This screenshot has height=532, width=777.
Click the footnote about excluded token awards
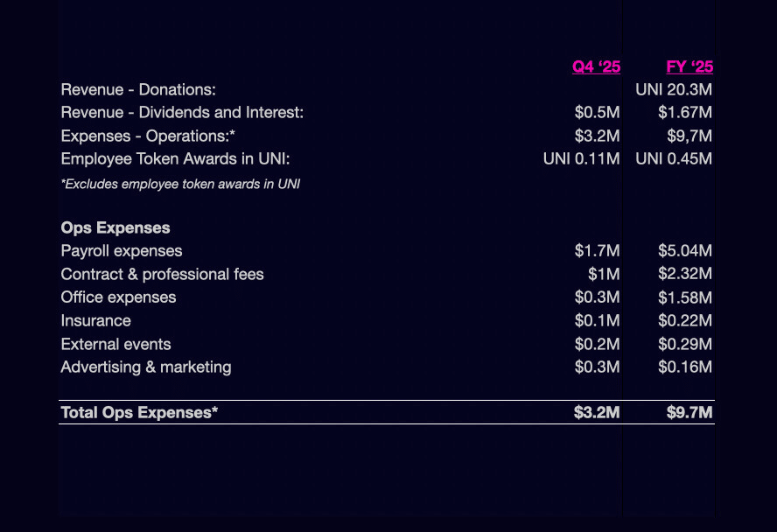coord(180,184)
